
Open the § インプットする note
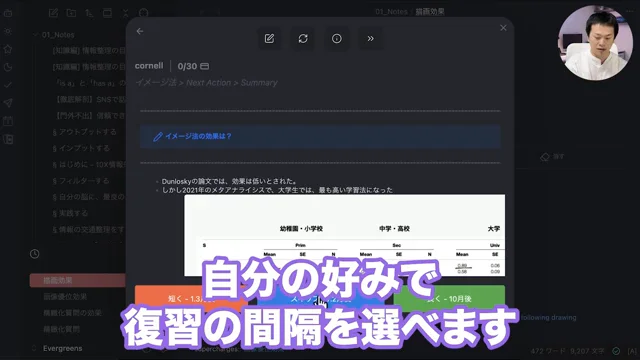[x=81, y=148]
